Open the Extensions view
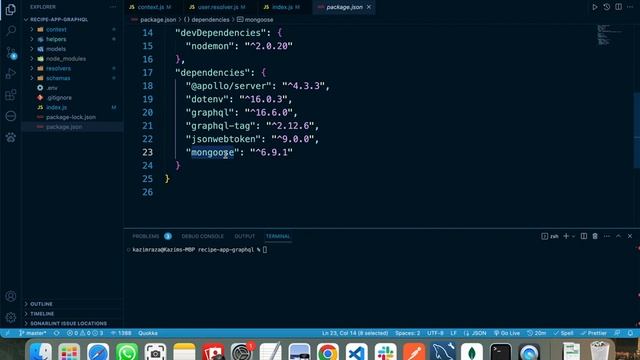Image resolution: width=640 pixels, height=360 pixels. [11, 95]
